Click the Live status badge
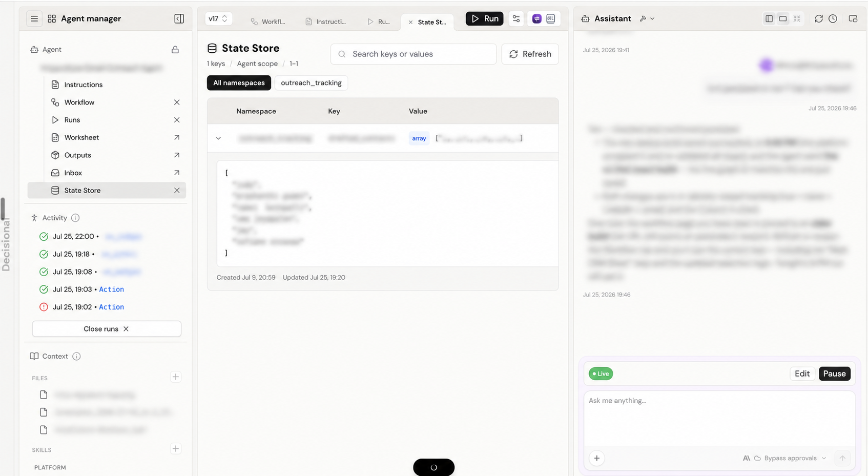868x476 pixels. tap(601, 374)
